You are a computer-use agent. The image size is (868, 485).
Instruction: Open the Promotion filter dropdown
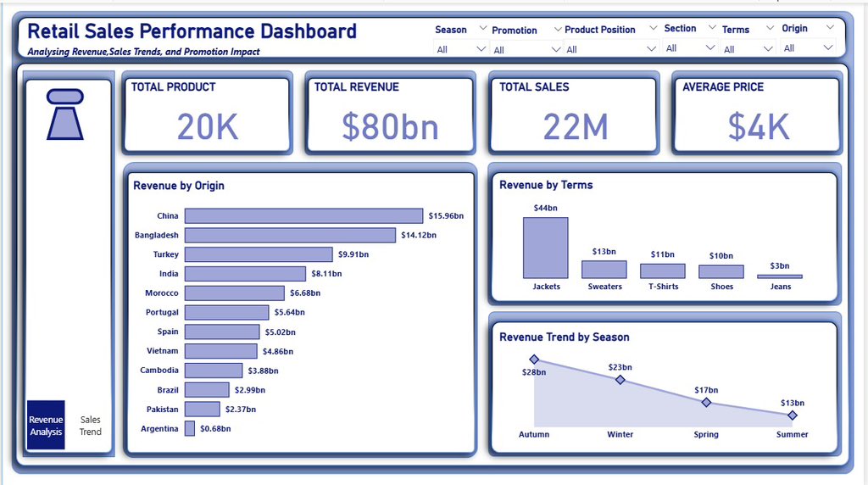[x=526, y=50]
